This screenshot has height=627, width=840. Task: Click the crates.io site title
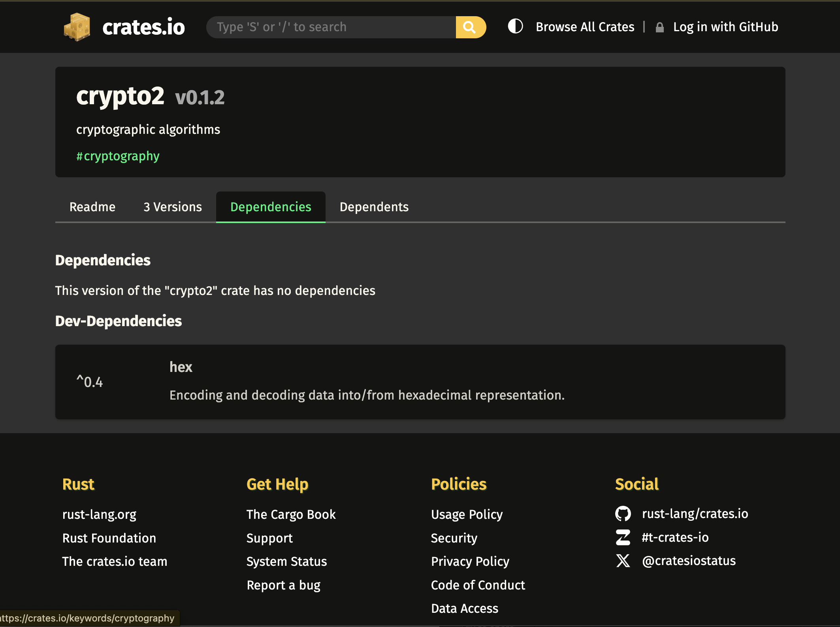143,27
